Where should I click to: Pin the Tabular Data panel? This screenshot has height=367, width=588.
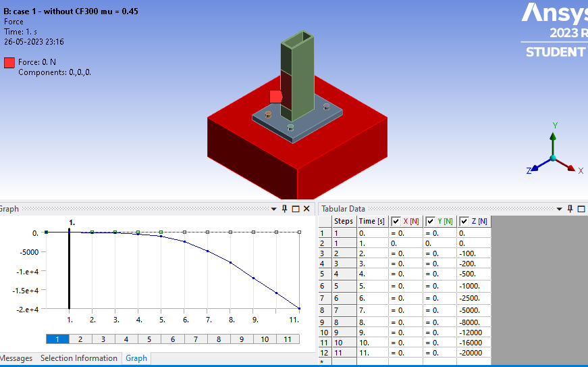(570, 209)
